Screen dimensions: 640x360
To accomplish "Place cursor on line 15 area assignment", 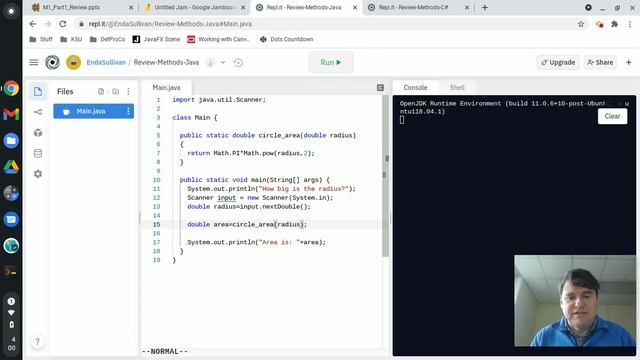I will pos(247,224).
